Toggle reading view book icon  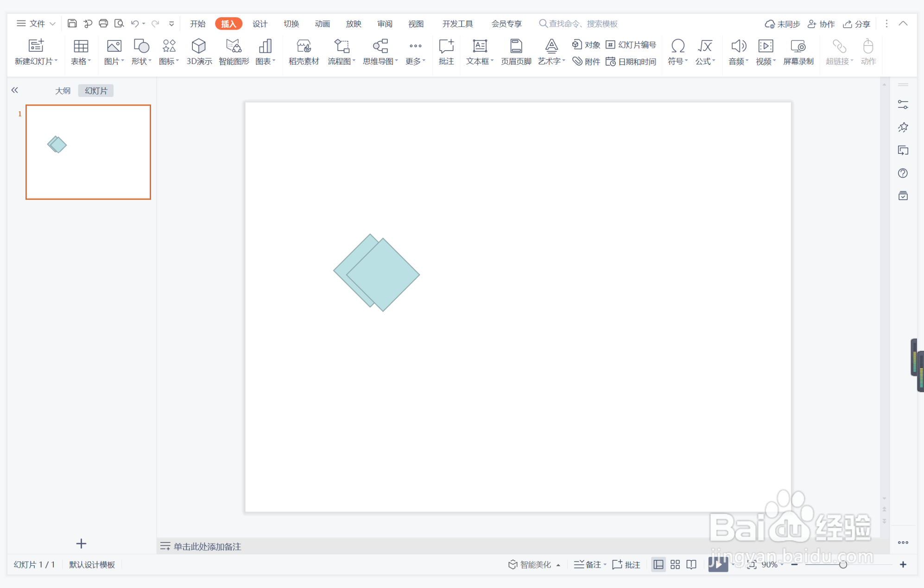(x=691, y=564)
